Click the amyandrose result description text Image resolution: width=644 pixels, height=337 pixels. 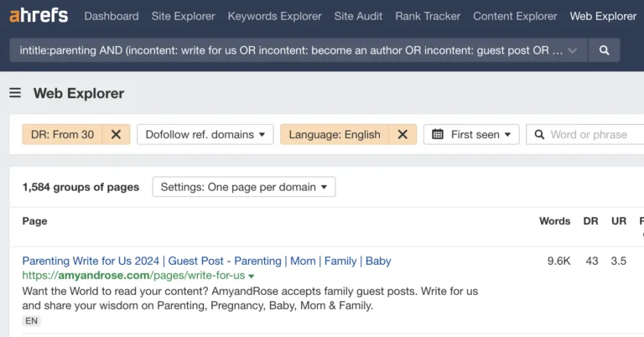click(250, 298)
